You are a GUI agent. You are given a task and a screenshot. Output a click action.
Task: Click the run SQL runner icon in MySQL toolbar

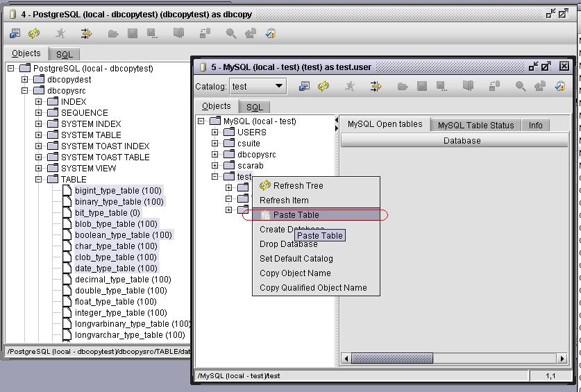(x=350, y=86)
